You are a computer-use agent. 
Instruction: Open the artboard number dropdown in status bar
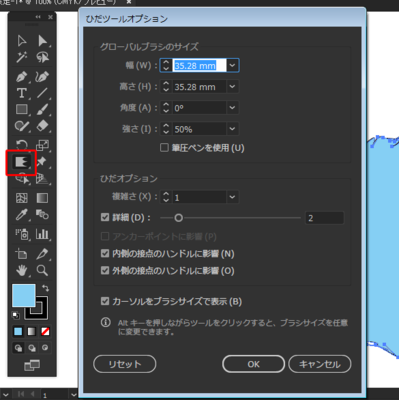pyautogui.click(x=74, y=395)
